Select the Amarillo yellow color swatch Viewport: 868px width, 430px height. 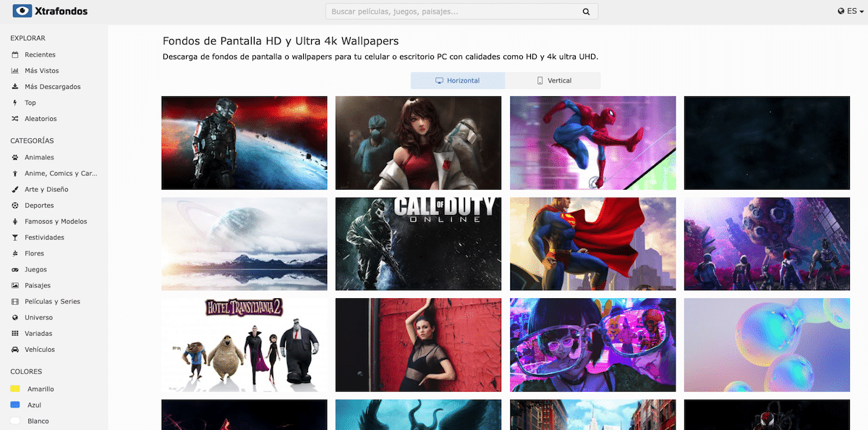click(x=15, y=389)
